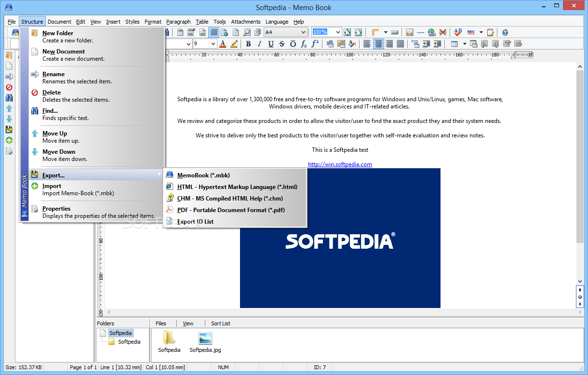Screen dimensions: 588x375
Task: Click the http://win.softpedia.com link
Action: click(x=340, y=164)
